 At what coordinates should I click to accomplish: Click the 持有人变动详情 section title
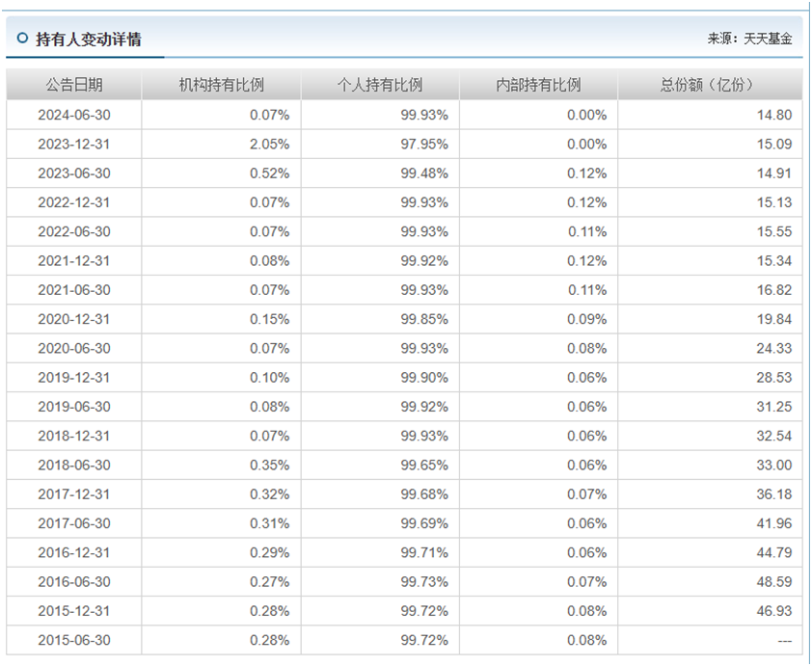(89, 40)
